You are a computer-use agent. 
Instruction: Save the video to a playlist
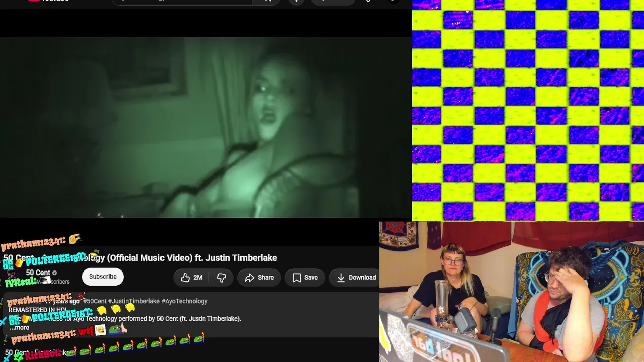(x=305, y=278)
